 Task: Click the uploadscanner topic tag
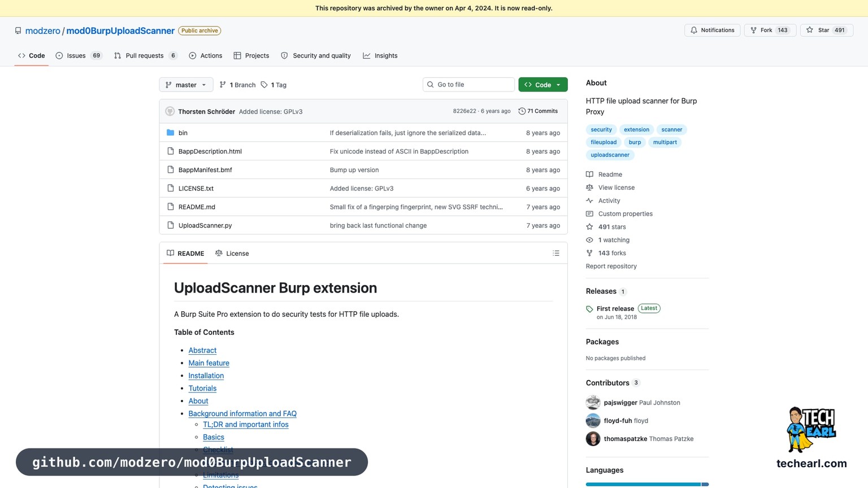610,155
